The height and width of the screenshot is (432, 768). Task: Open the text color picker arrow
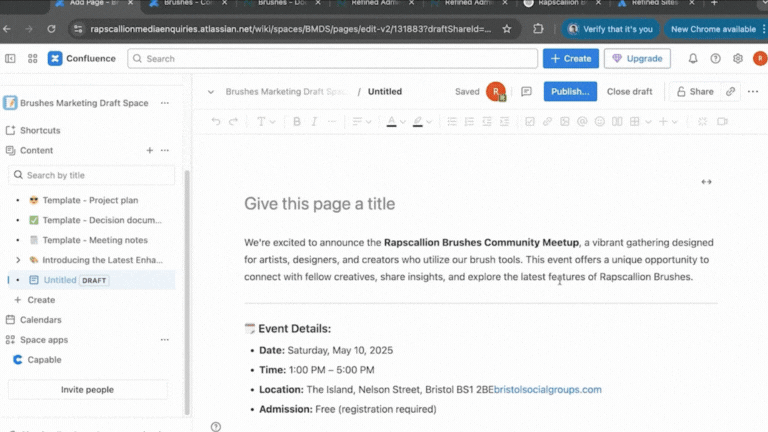click(x=403, y=122)
